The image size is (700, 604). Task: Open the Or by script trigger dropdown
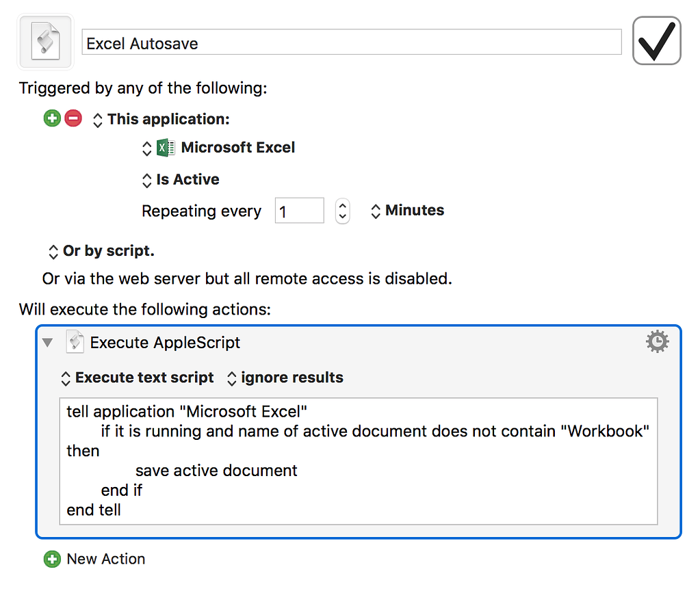click(x=100, y=251)
